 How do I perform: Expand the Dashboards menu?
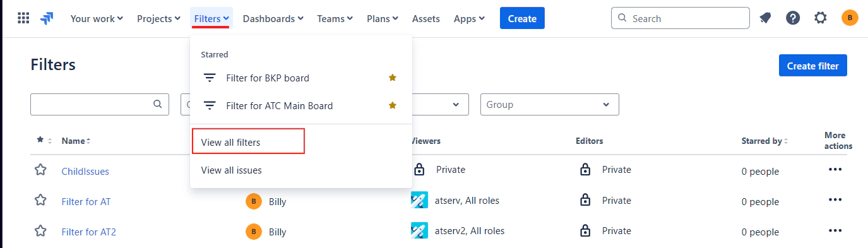tap(273, 18)
